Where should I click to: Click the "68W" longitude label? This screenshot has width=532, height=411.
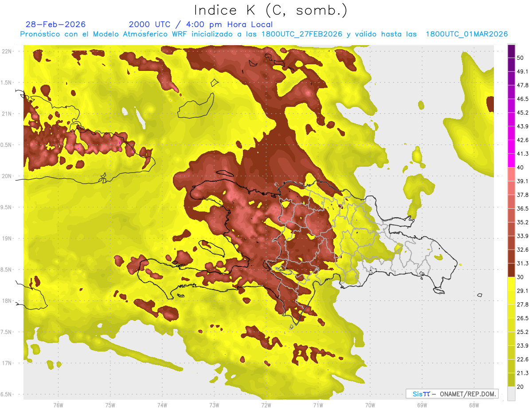[x=473, y=404]
